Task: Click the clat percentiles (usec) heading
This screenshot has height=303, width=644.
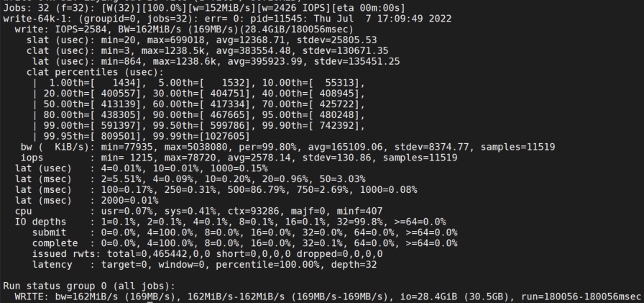Action: [x=96, y=73]
